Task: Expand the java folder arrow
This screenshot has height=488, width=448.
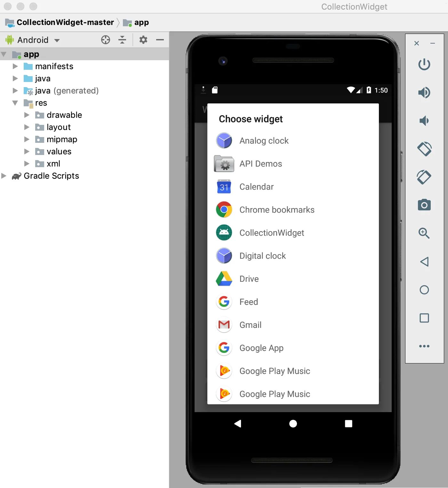Action: tap(15, 78)
